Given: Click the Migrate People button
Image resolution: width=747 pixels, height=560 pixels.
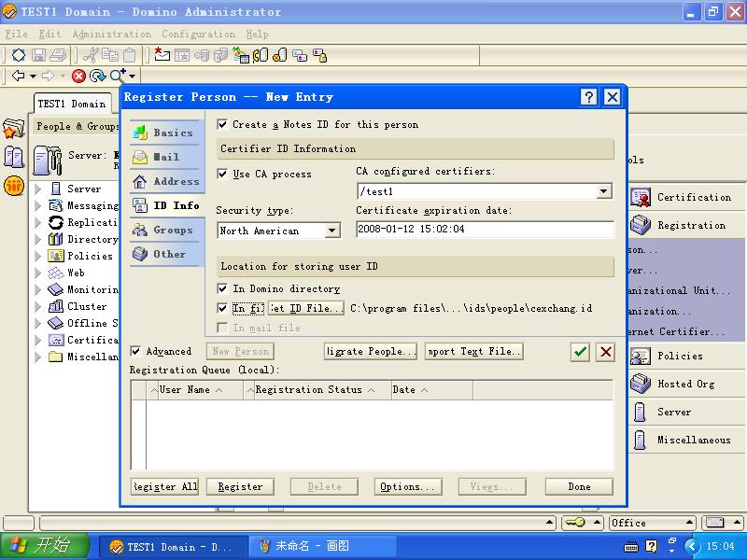Looking at the screenshot, I should [370, 352].
